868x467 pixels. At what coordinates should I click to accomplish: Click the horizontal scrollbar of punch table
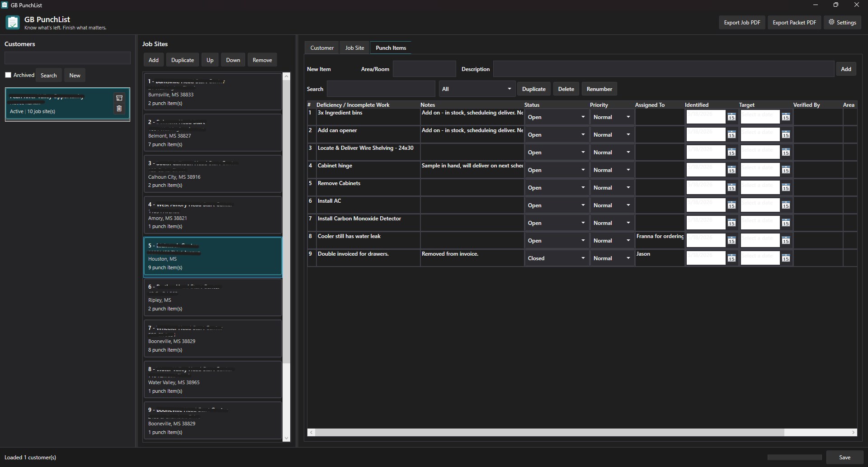click(x=550, y=432)
